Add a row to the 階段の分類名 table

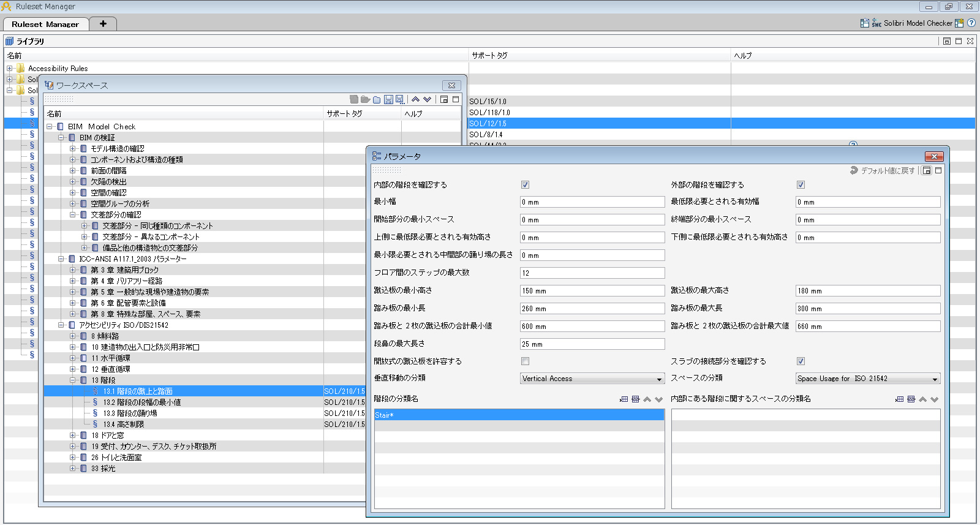pyautogui.click(x=624, y=399)
